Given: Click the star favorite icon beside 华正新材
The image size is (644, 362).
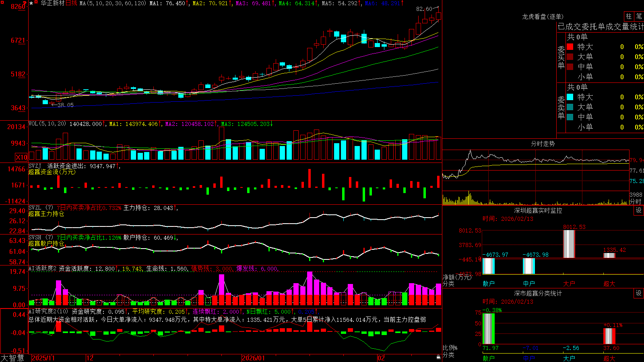Looking at the screenshot, I should (31, 3).
